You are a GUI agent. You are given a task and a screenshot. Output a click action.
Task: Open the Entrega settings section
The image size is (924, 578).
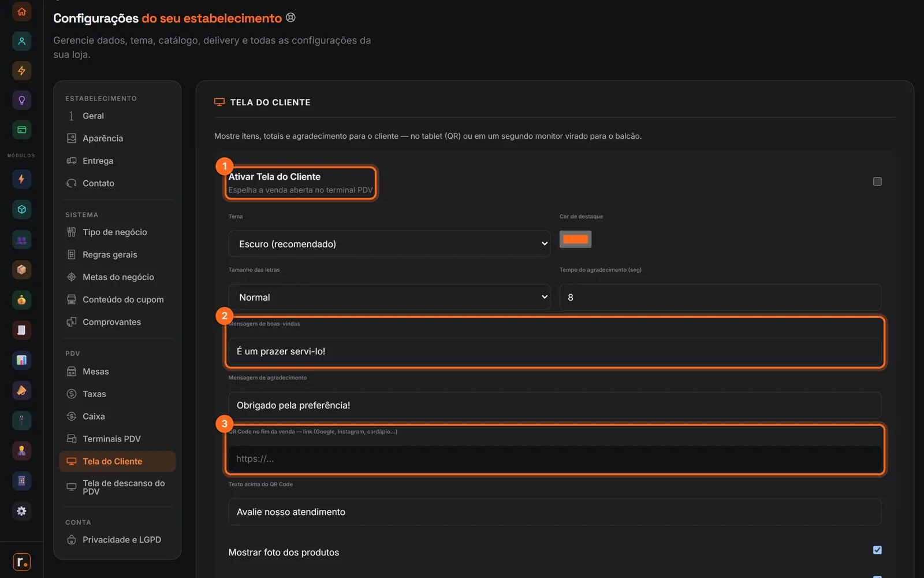coord(117,161)
